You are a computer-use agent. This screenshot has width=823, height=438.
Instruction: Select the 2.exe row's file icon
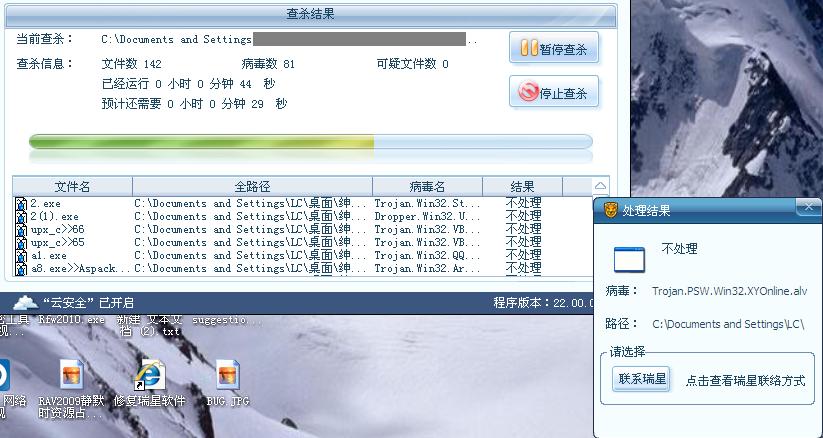[21, 204]
